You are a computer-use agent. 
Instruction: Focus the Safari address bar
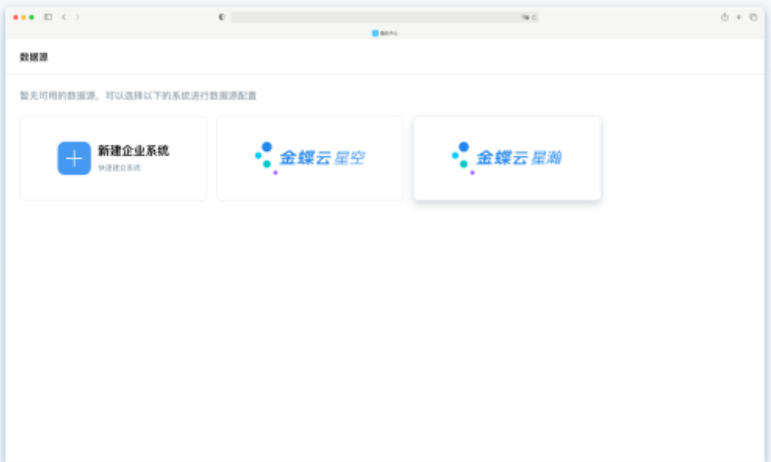[x=385, y=17]
